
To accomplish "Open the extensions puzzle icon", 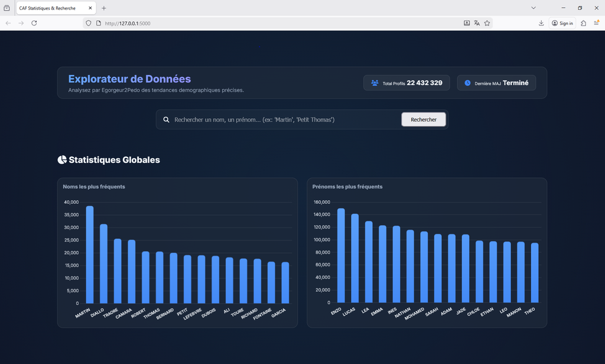I will point(583,23).
